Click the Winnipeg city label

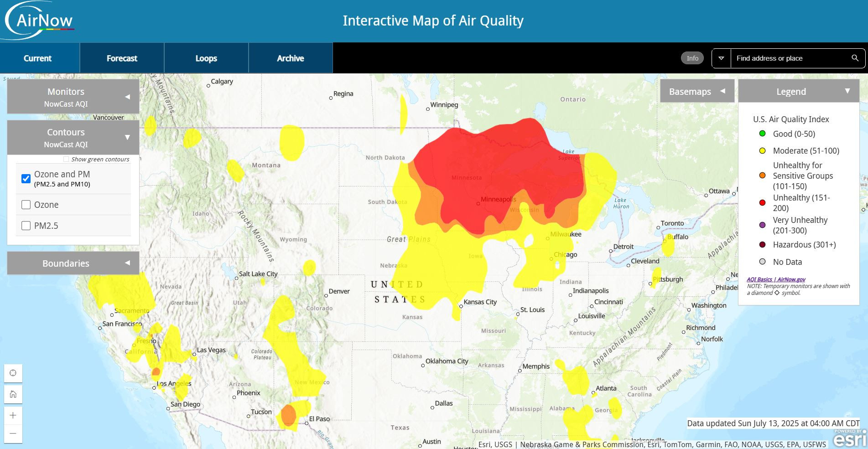coord(444,104)
